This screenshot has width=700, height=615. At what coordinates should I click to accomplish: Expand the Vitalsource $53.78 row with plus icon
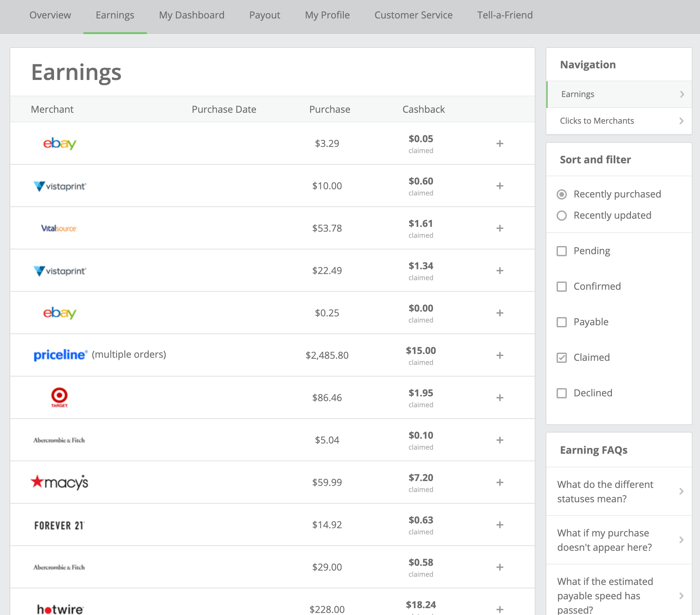[500, 228]
